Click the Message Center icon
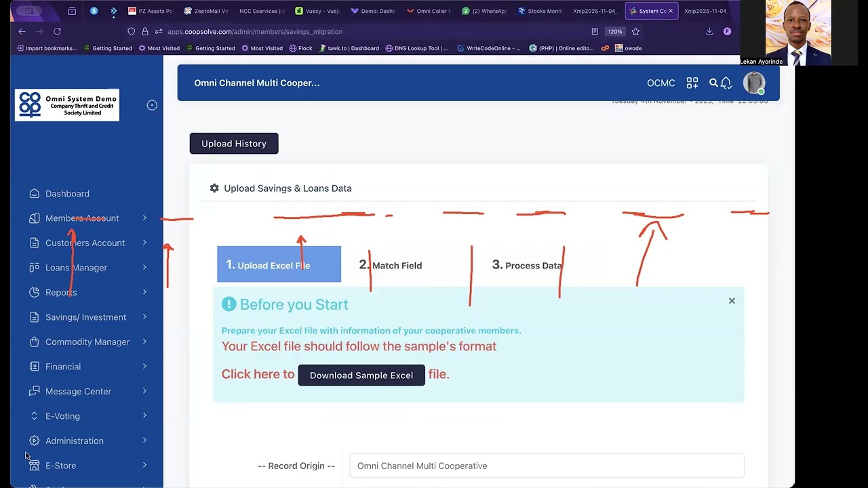Screen dimensions: 868x488 (x=34, y=391)
